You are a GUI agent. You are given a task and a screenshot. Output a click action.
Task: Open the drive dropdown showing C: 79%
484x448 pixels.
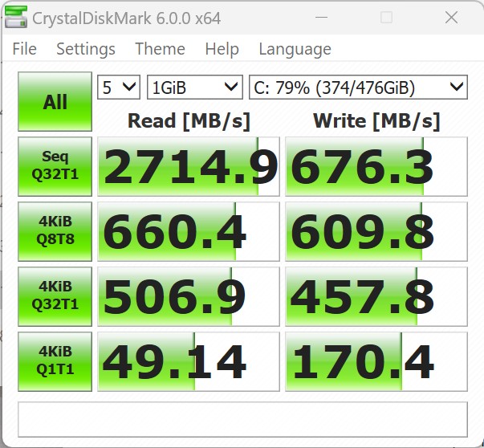click(358, 88)
